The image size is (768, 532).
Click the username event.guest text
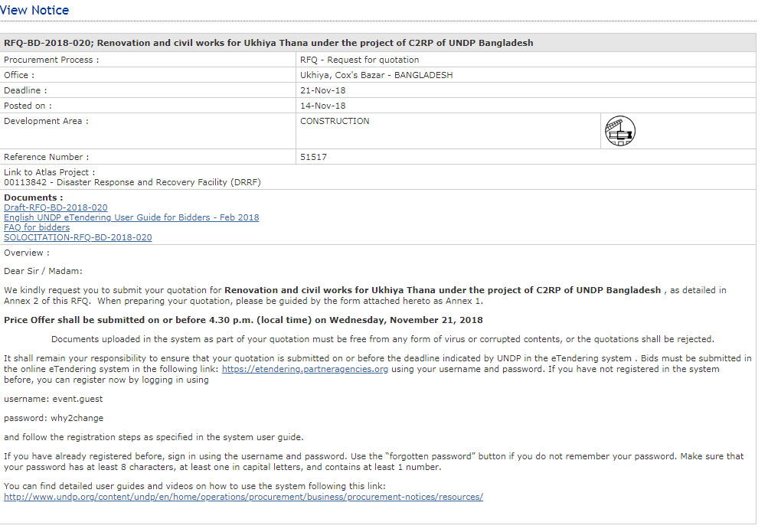click(x=52, y=399)
